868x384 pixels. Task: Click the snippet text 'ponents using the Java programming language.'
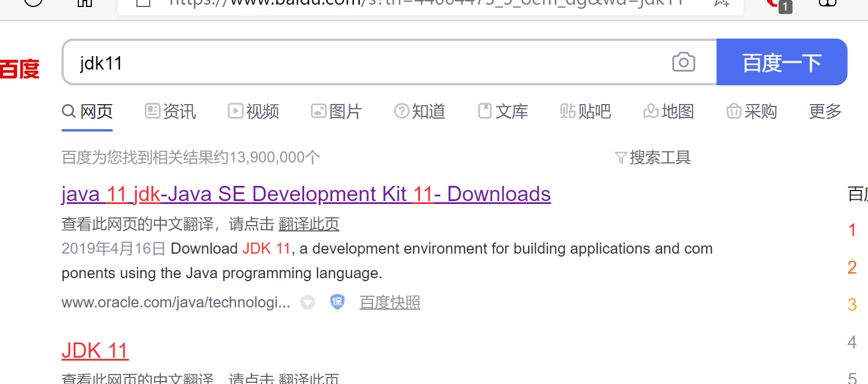[222, 274]
